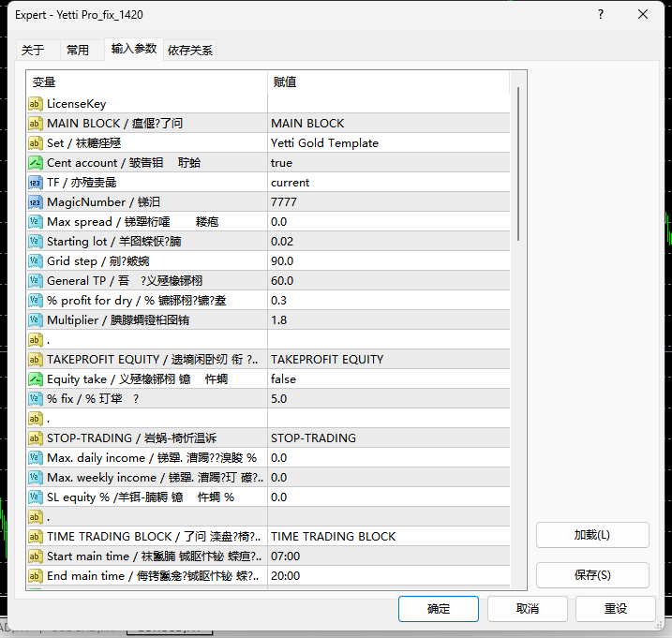Screen dimensions: 672x638
Task: Click the General TP row icon
Action: [36, 281]
